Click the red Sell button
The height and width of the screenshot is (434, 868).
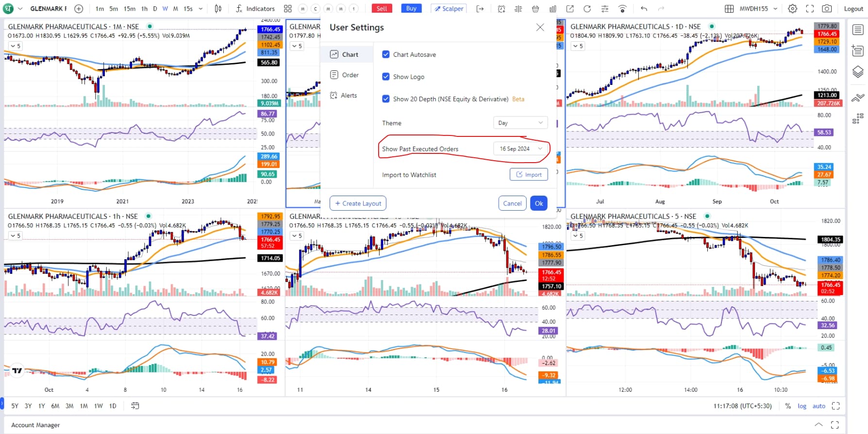pos(382,9)
